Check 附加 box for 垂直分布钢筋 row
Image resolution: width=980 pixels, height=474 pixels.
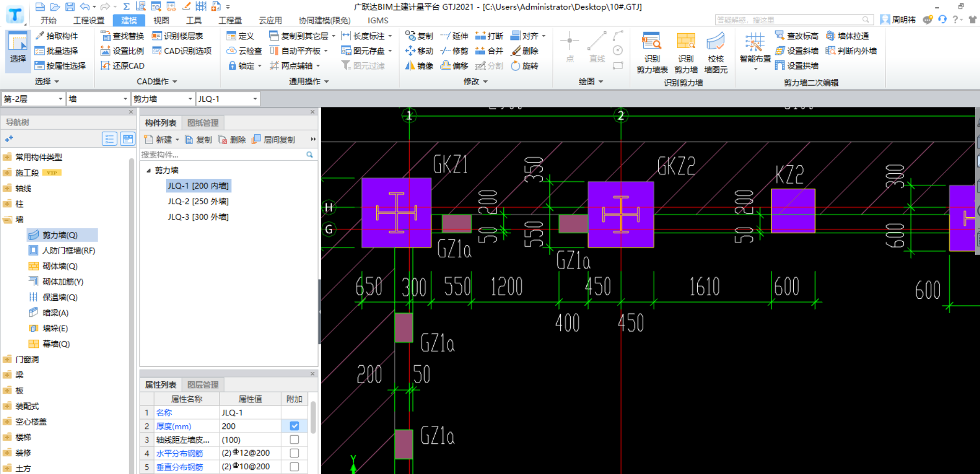(x=294, y=466)
